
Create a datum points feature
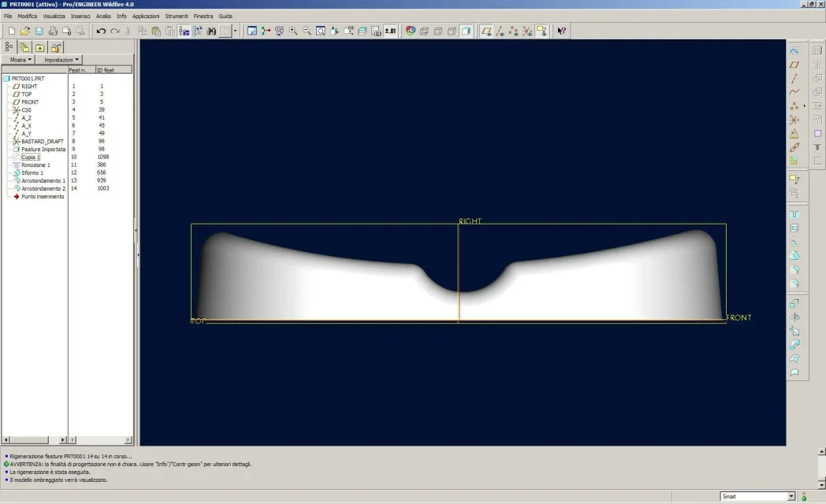point(794,106)
